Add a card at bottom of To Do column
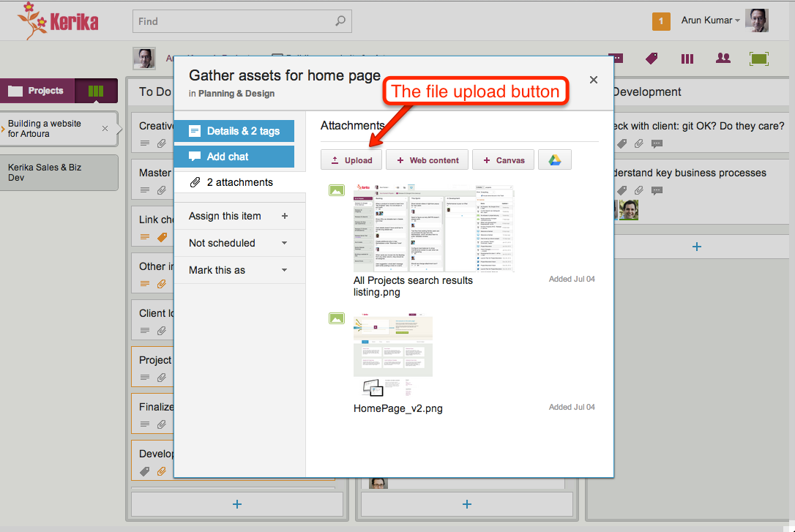 236,504
